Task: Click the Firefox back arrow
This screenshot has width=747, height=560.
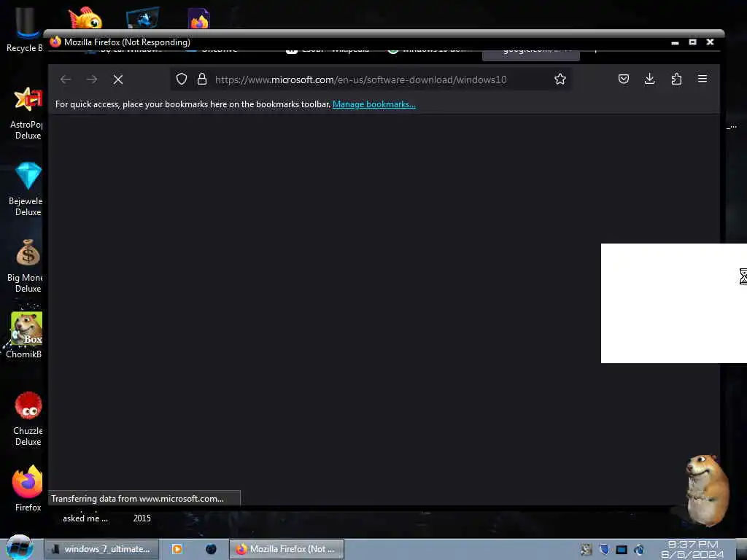Action: [65, 79]
